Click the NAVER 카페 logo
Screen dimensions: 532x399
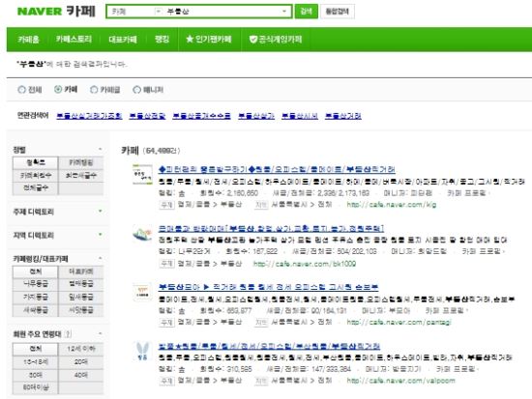[x=56, y=12]
